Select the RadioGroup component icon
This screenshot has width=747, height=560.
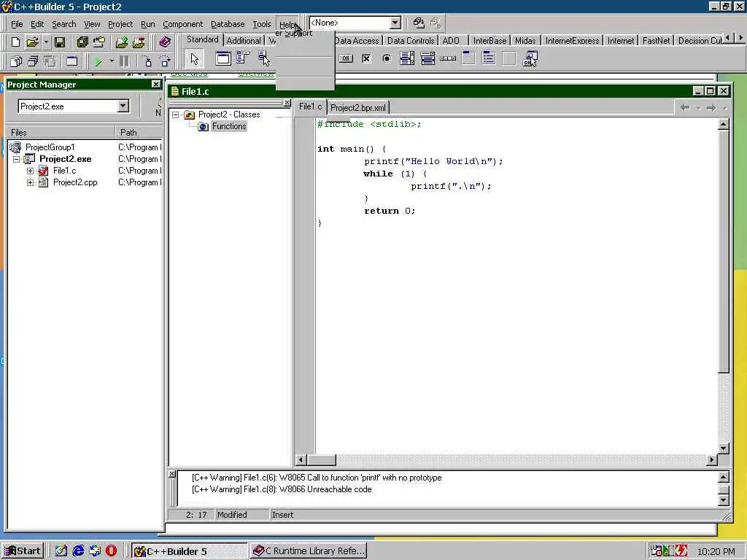click(x=489, y=58)
